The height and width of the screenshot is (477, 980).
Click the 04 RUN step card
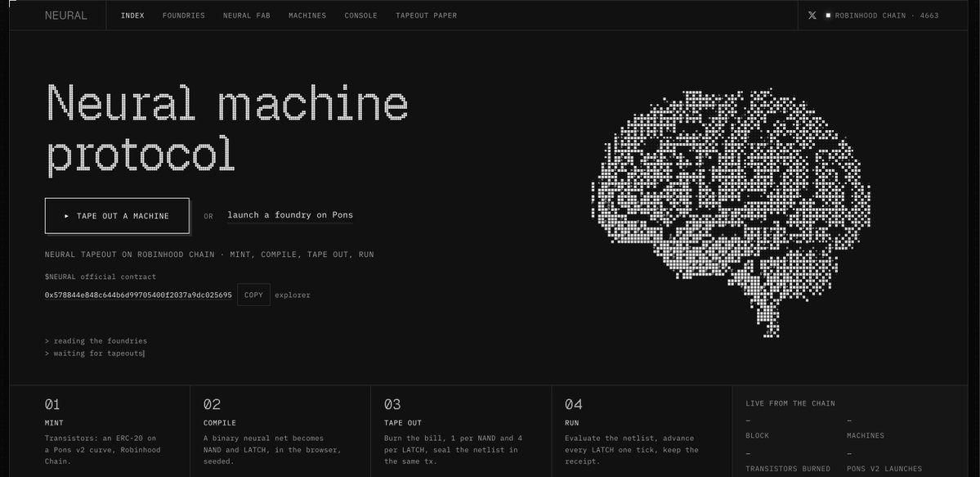pyautogui.click(x=642, y=432)
